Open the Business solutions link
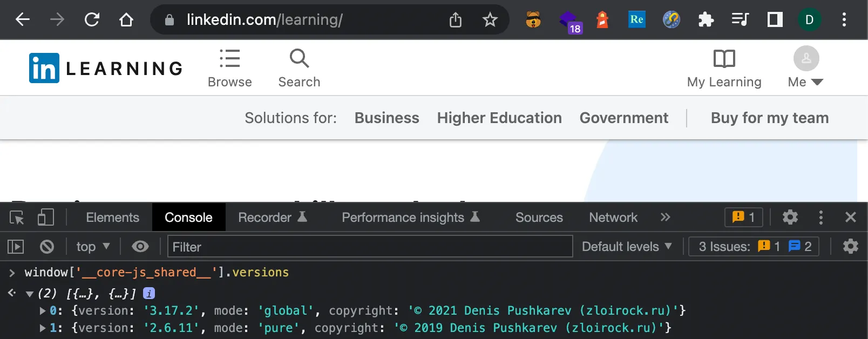 click(x=386, y=118)
